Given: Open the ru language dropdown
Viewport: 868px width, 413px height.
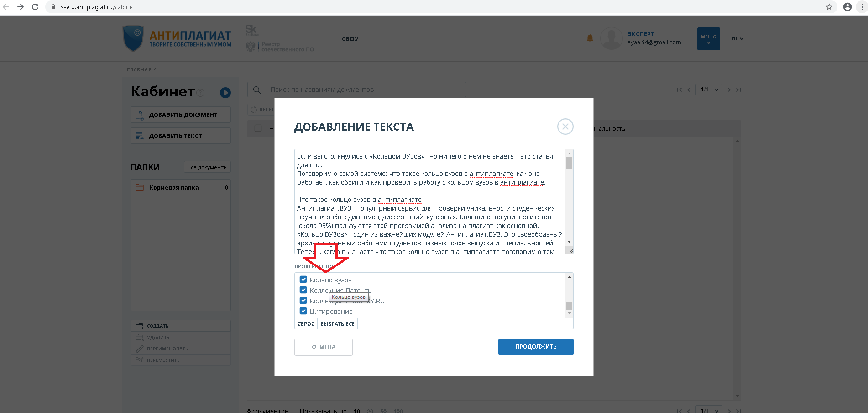Looking at the screenshot, I should (x=737, y=39).
